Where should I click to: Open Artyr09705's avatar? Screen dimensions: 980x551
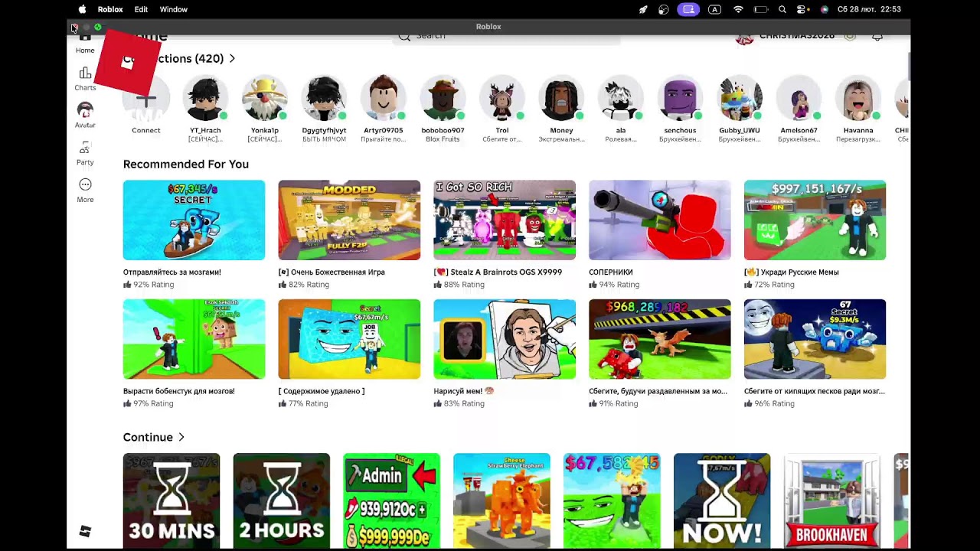[x=383, y=98]
